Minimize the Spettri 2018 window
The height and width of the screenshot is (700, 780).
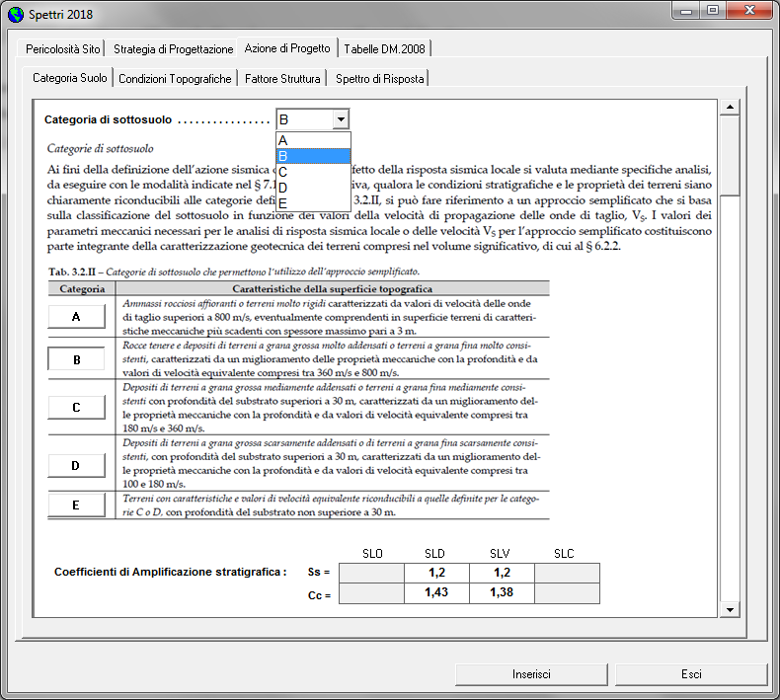pos(686,11)
